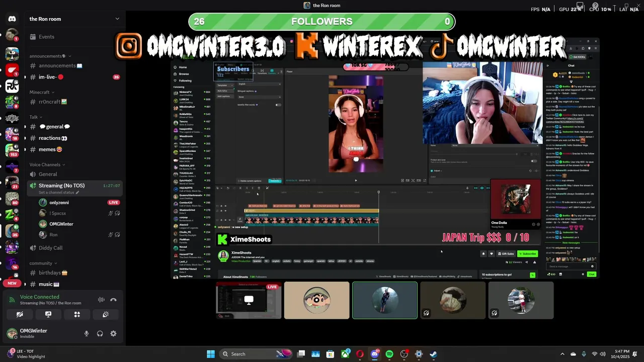The height and width of the screenshot is (362, 644).
Task: Collapse the Talk category
Action: coord(36,117)
